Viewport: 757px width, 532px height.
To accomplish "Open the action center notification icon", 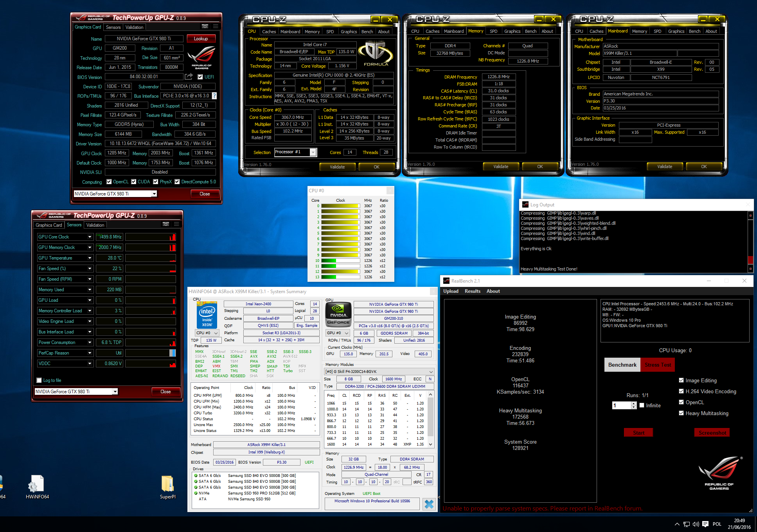I will click(705, 524).
